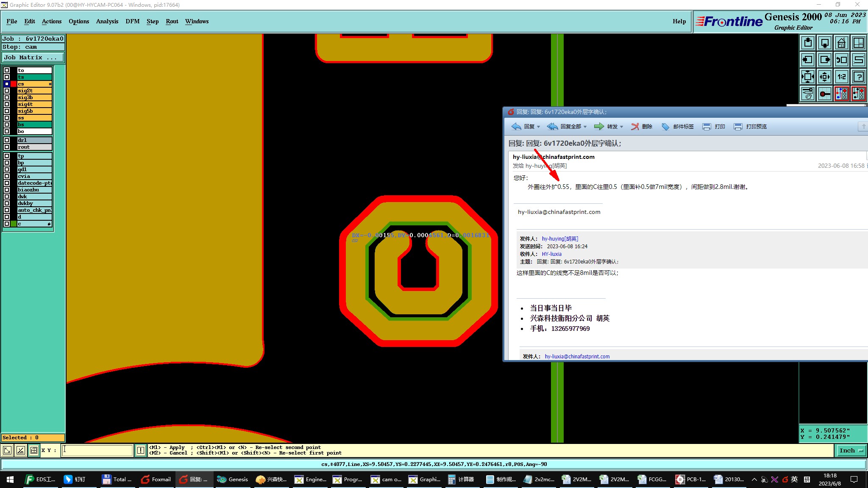Click the pan left view icon
Image resolution: width=868 pixels, height=488 pixels.
(x=808, y=60)
